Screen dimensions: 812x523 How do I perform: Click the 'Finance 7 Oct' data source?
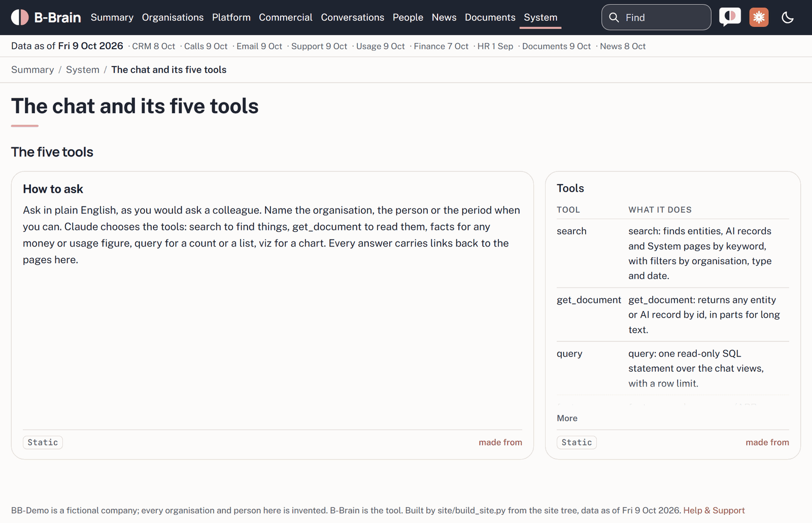point(441,46)
